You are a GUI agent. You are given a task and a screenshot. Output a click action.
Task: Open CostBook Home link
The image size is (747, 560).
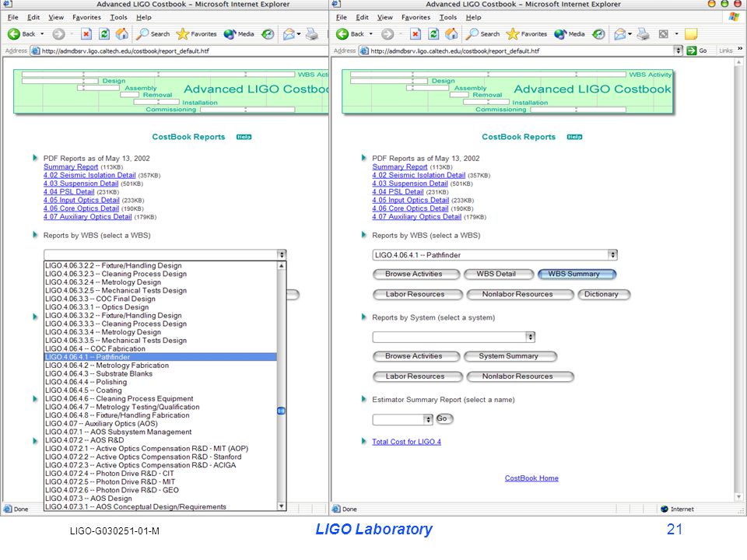click(x=531, y=478)
